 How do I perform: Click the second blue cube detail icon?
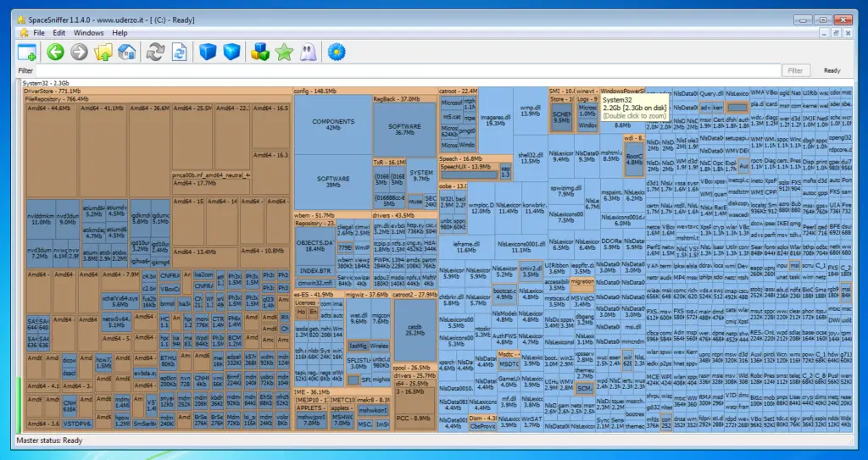pyautogui.click(x=231, y=53)
